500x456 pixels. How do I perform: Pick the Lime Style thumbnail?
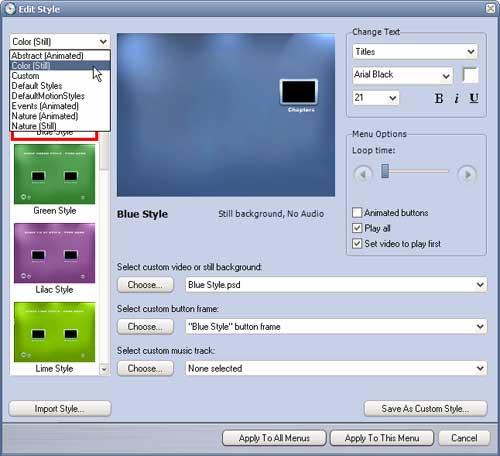[x=54, y=332]
